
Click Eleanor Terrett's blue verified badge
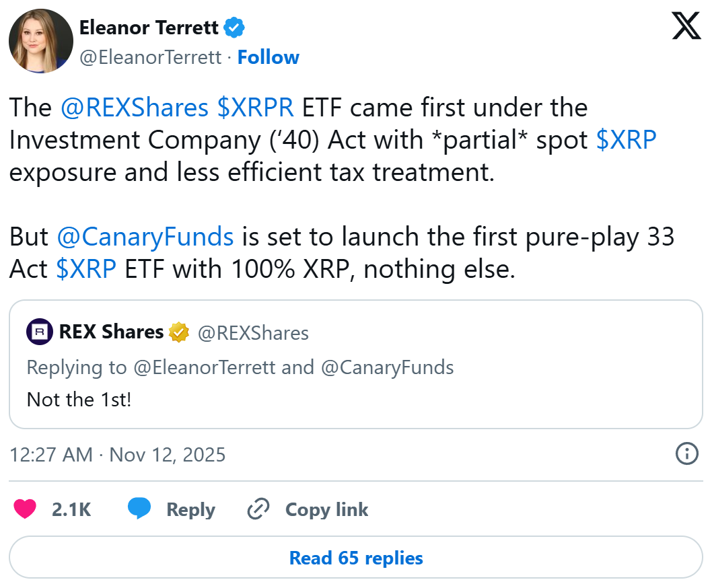[235, 28]
